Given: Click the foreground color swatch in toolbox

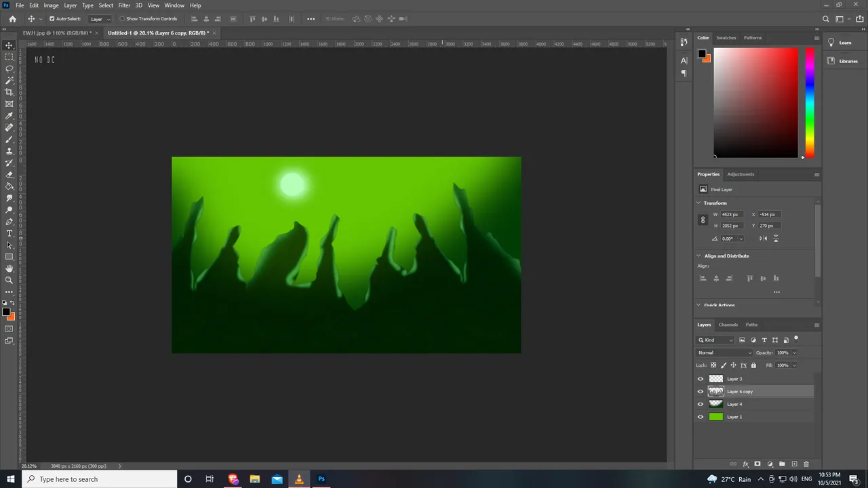Looking at the screenshot, I should (x=6, y=312).
